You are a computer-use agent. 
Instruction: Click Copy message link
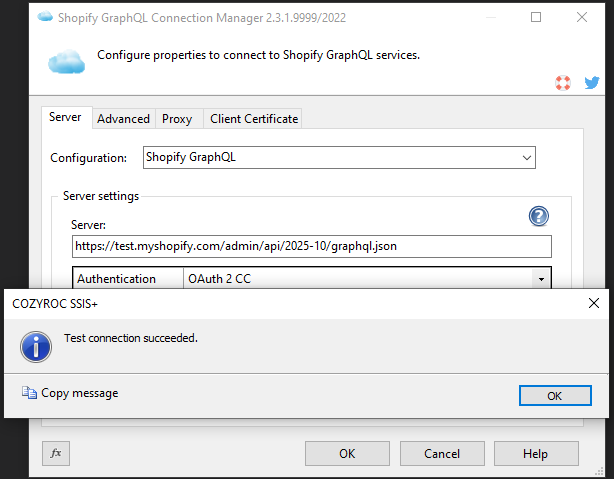[79, 393]
